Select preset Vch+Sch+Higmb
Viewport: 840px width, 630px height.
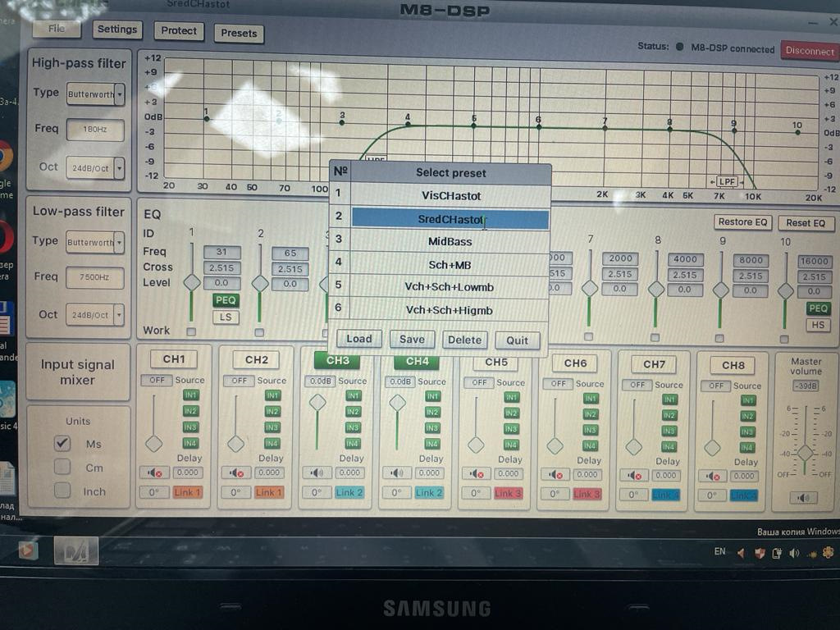(450, 310)
